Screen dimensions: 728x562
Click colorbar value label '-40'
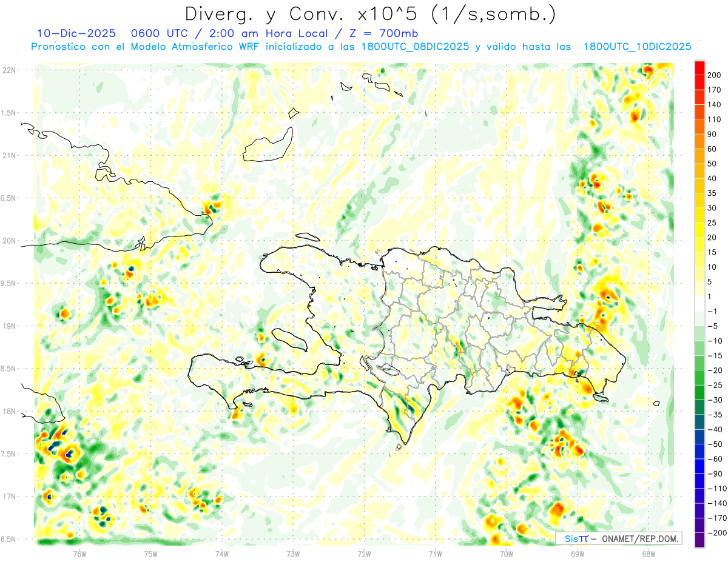(716, 429)
